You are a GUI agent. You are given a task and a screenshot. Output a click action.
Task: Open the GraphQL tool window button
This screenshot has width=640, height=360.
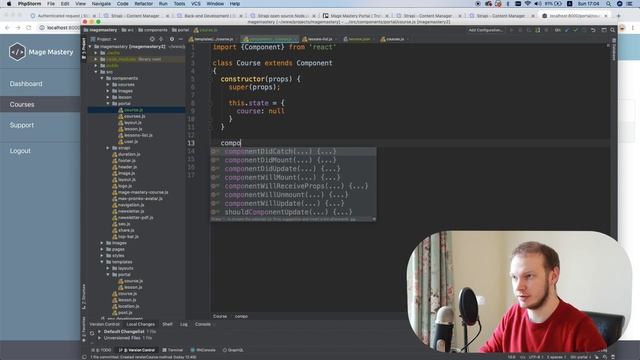pos(233,350)
